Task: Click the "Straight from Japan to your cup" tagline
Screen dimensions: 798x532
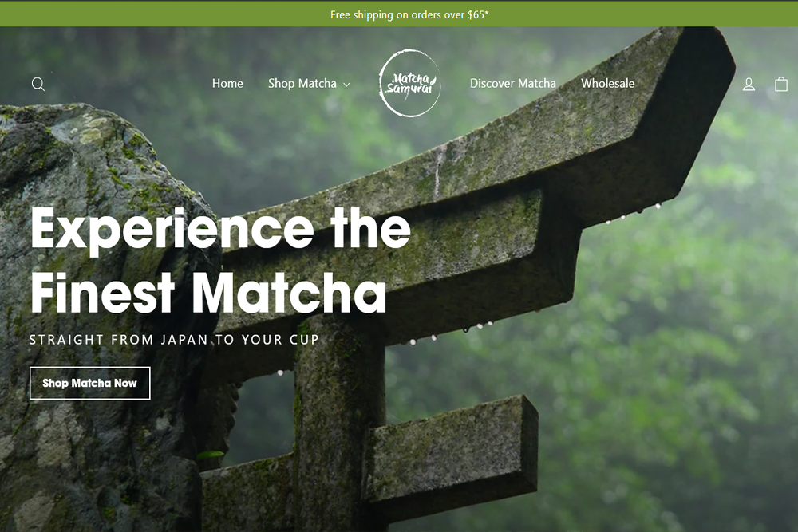Action: click(174, 340)
